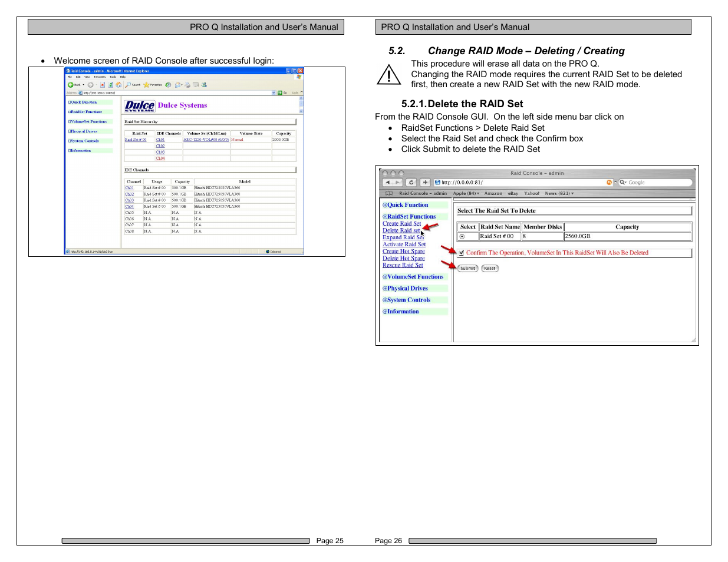The height and width of the screenshot is (562, 728).
Task: Open the Rescue Raid Set link
Action: point(403,266)
